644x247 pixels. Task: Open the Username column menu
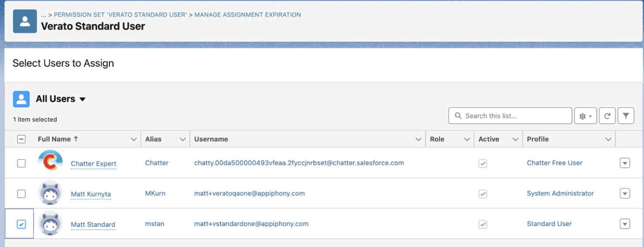point(418,139)
